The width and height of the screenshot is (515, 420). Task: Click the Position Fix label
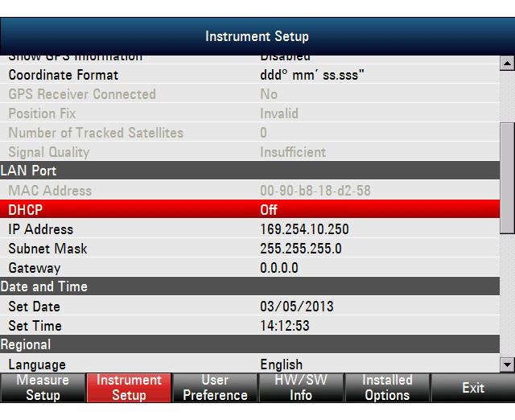pyautogui.click(x=42, y=113)
